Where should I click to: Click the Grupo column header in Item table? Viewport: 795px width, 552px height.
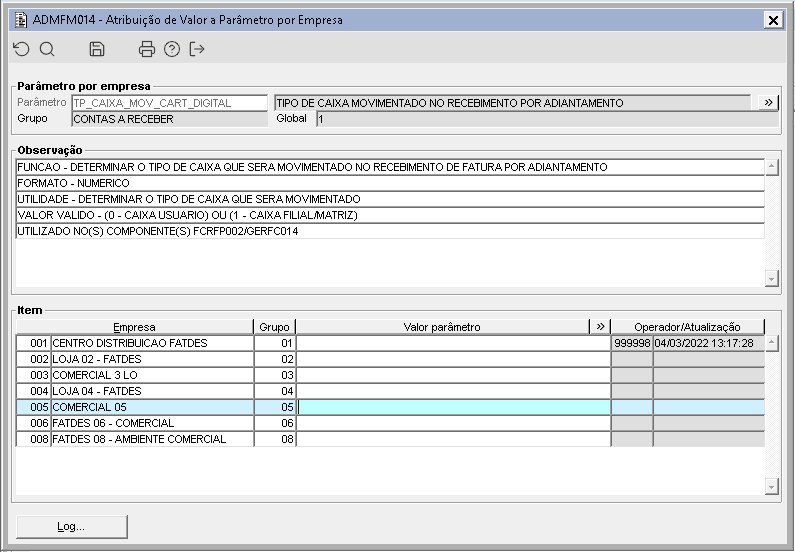274,327
